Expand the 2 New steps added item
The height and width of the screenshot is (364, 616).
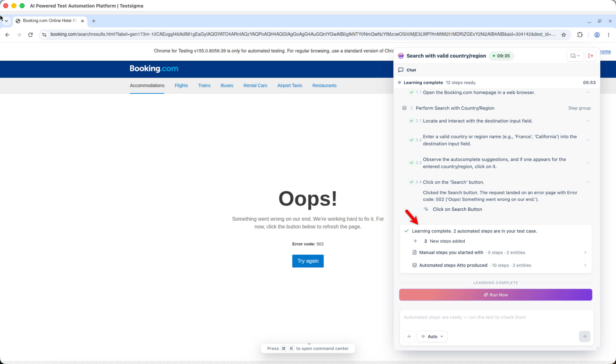[415, 241]
